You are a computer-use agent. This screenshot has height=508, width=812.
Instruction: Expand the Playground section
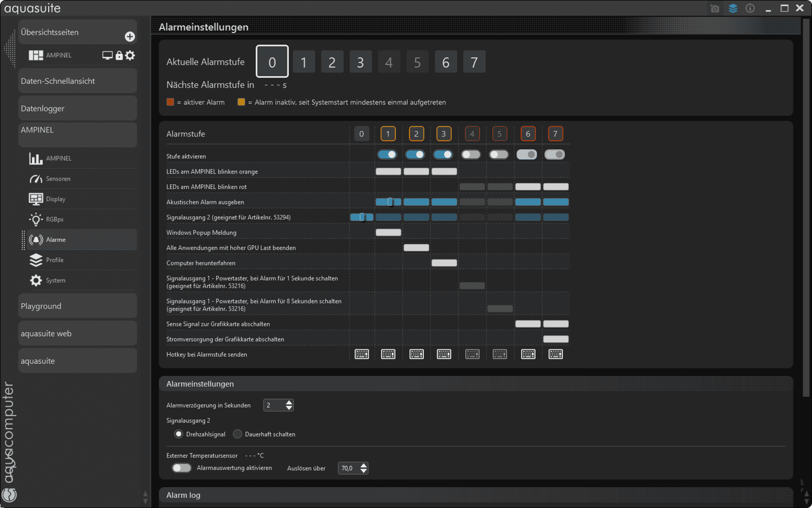(77, 306)
